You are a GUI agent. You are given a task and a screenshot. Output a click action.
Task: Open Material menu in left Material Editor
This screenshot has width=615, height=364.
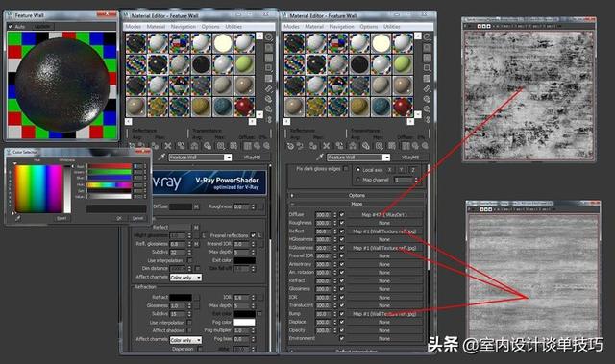click(x=156, y=27)
